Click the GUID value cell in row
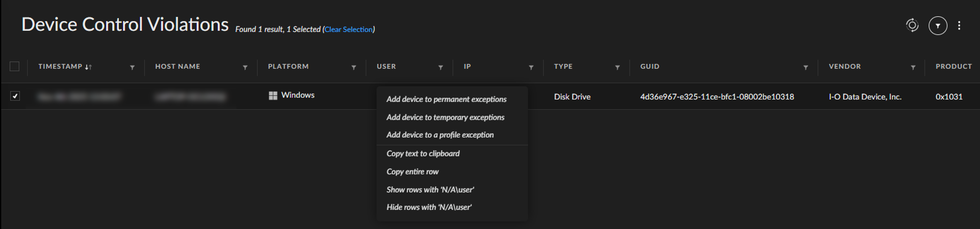Image resolution: width=980 pixels, height=229 pixels. coord(717,97)
